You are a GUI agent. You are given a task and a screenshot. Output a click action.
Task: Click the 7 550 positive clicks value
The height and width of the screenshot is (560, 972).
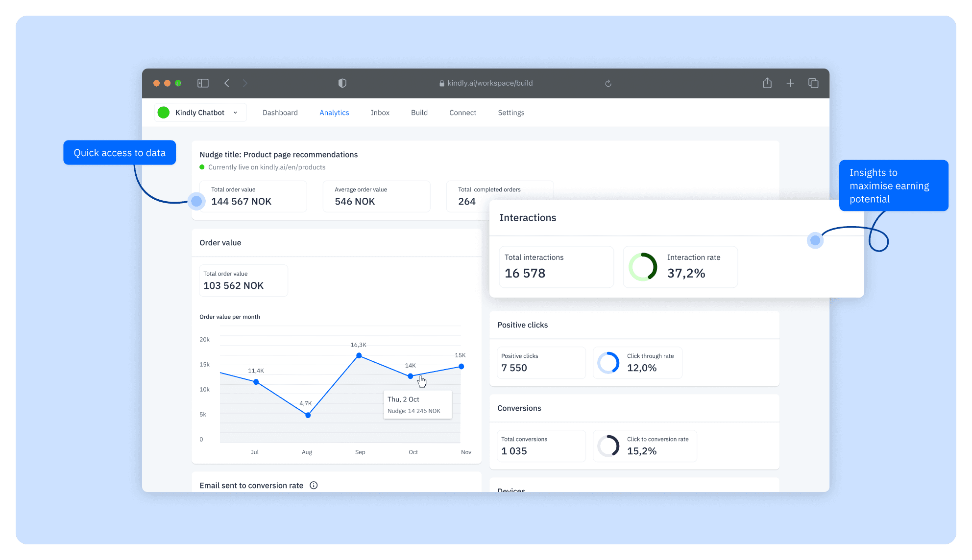[x=514, y=368]
